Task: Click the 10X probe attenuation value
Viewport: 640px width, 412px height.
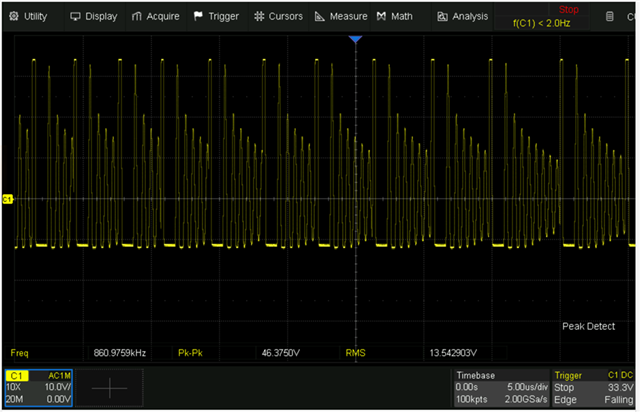Action: pos(13,387)
